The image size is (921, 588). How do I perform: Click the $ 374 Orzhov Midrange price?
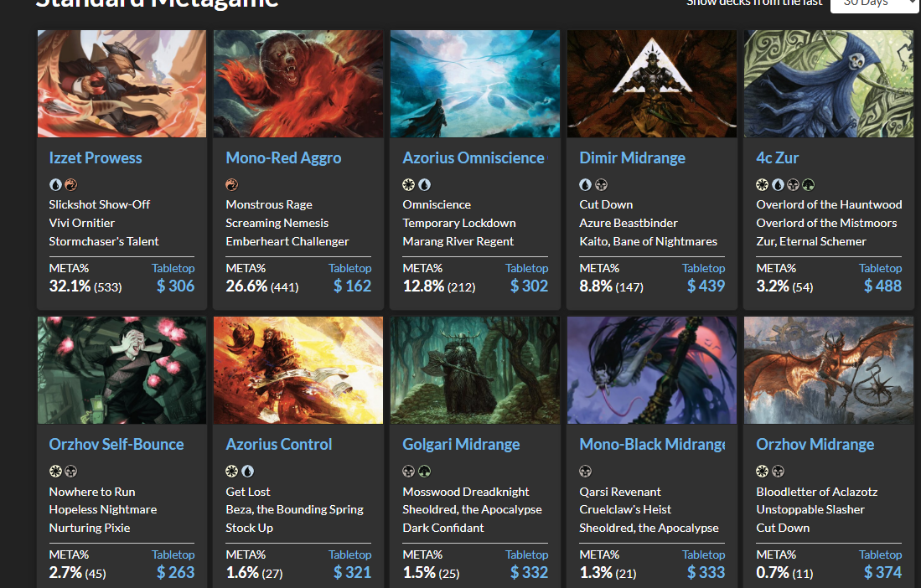(882, 572)
